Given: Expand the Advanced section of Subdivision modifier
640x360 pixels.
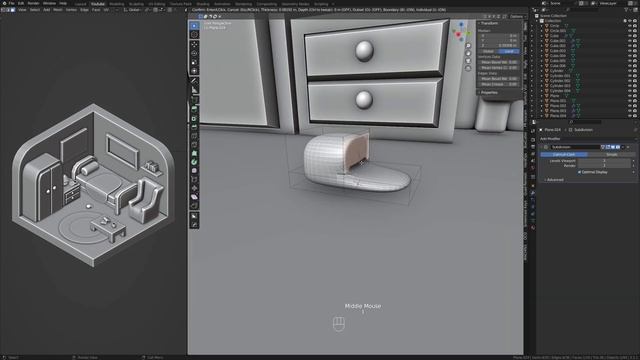Looking at the screenshot, I should pos(554,180).
